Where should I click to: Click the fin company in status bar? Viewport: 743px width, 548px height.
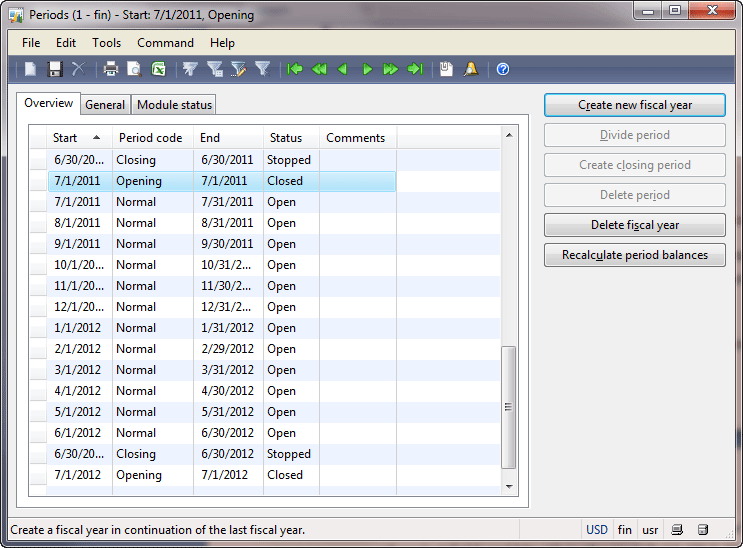(625, 530)
